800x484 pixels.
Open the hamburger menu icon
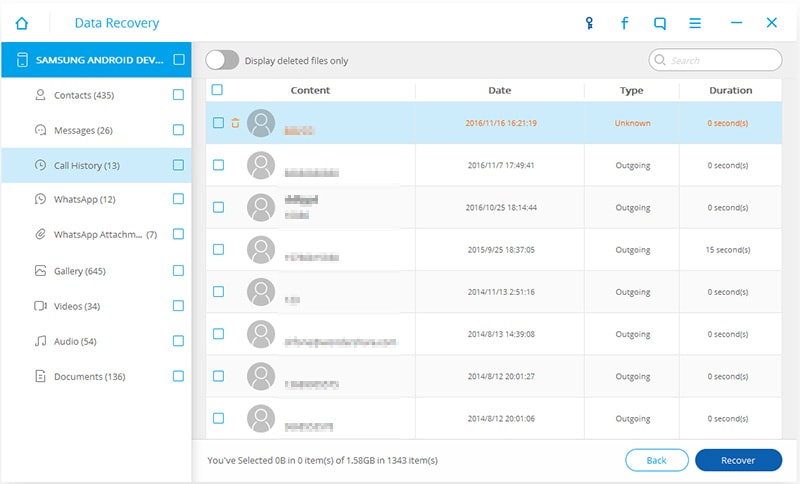695,23
